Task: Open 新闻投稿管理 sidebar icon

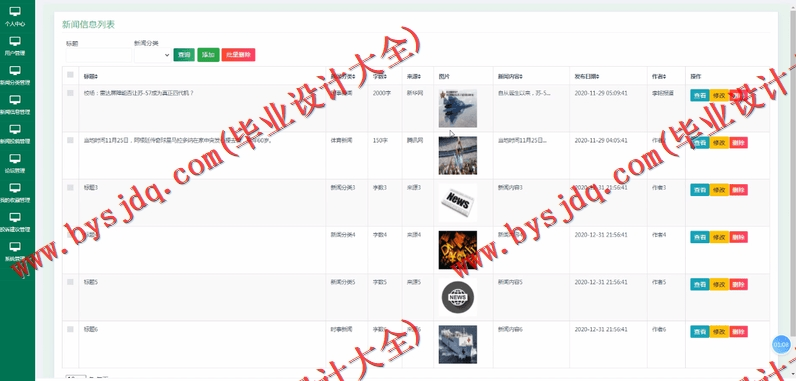Action: tap(15, 129)
